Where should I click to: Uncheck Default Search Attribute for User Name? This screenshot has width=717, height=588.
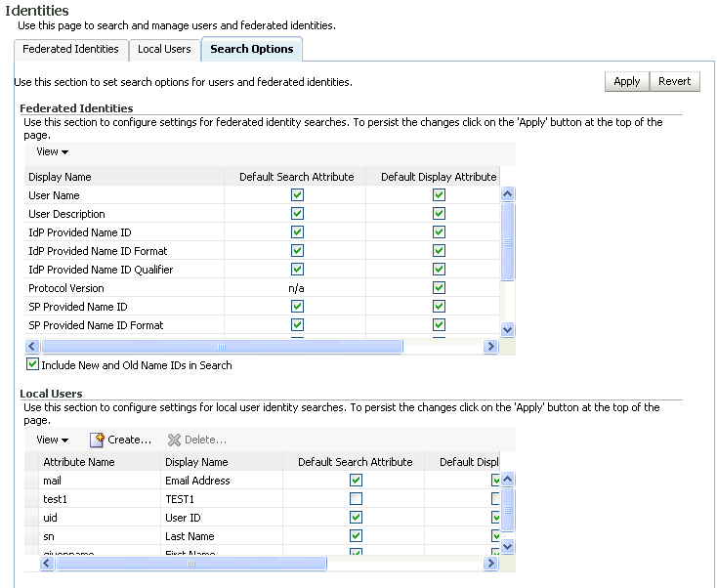click(297, 195)
